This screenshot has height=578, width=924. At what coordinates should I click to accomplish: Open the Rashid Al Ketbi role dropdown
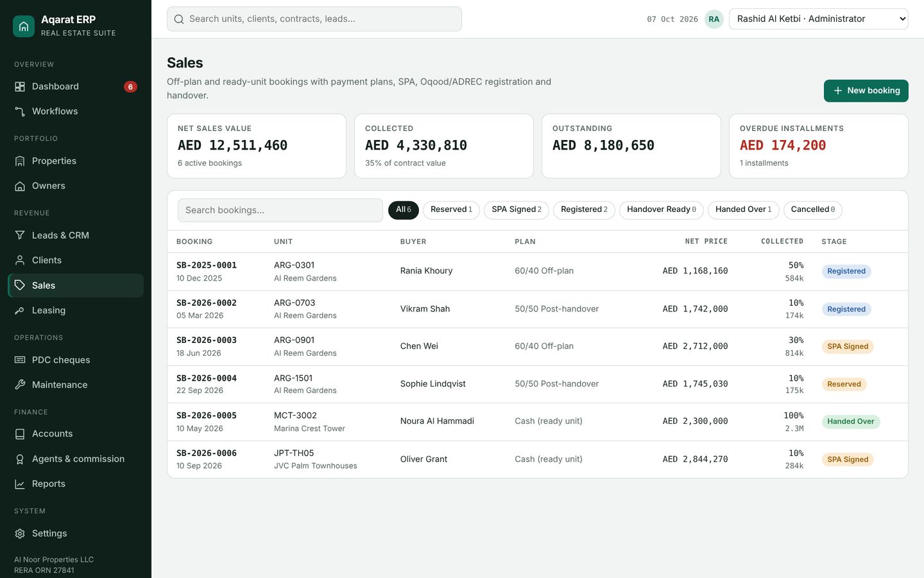pos(819,19)
